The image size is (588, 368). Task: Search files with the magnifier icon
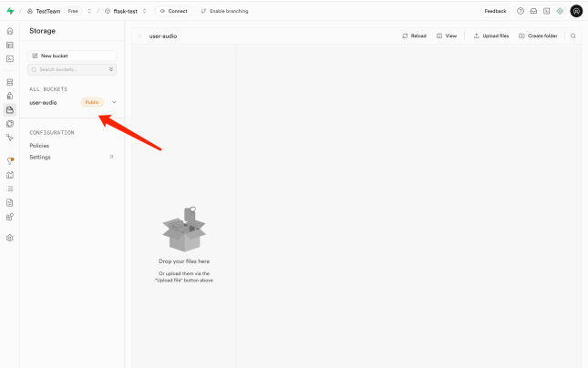tap(573, 36)
